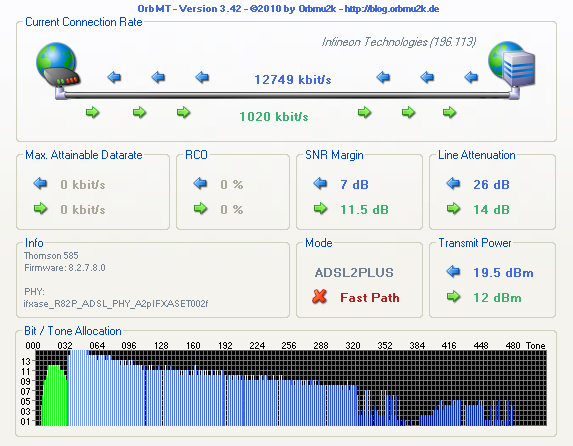Click the server globe icon on the right
The height and width of the screenshot is (446, 573).
512,65
